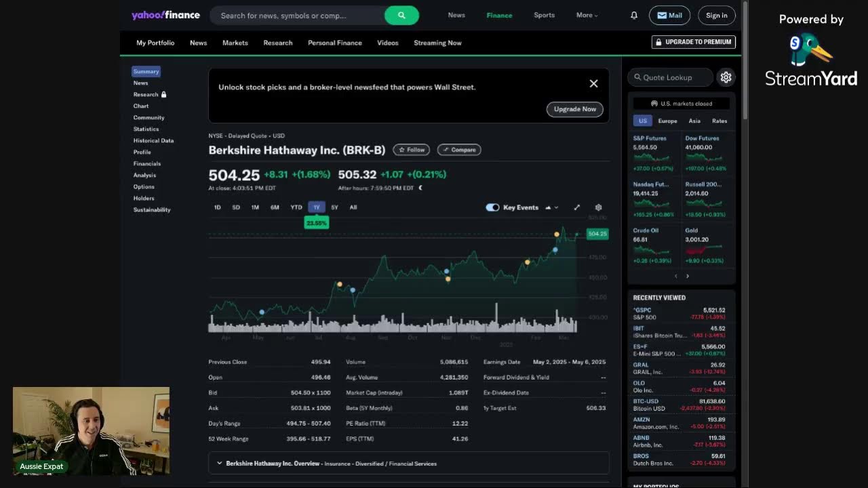Open My Portfolio menu
The image size is (868, 488).
point(155,43)
